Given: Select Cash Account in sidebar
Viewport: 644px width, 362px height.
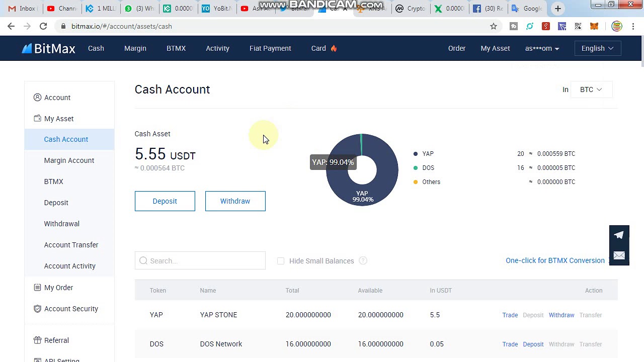Looking at the screenshot, I should click(x=69, y=139).
